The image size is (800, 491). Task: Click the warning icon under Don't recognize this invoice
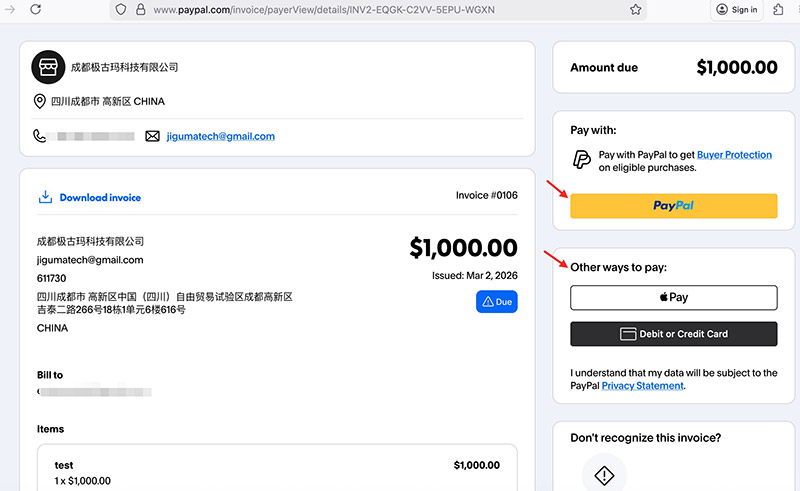click(603, 473)
